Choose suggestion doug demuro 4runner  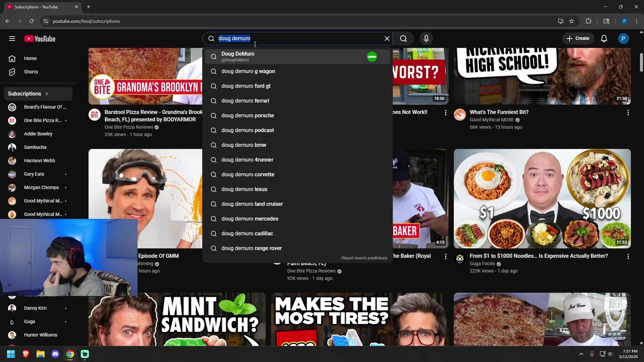coord(297,160)
